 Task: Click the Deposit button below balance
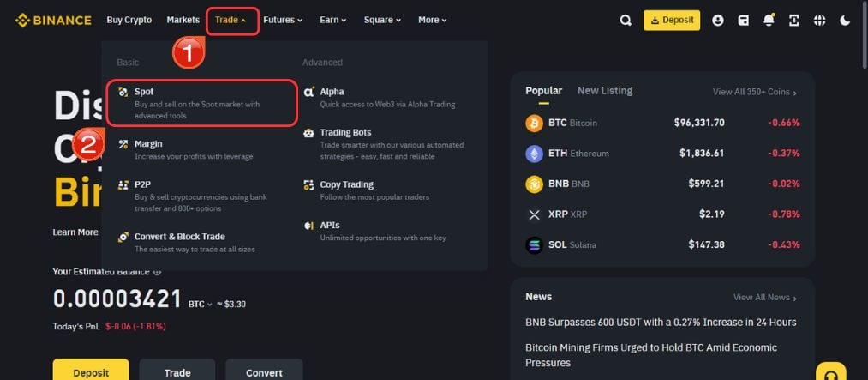(x=91, y=370)
